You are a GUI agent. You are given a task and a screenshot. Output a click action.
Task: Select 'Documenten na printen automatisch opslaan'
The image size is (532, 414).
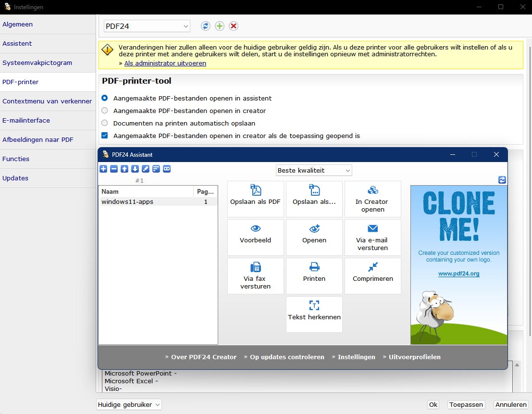(104, 123)
